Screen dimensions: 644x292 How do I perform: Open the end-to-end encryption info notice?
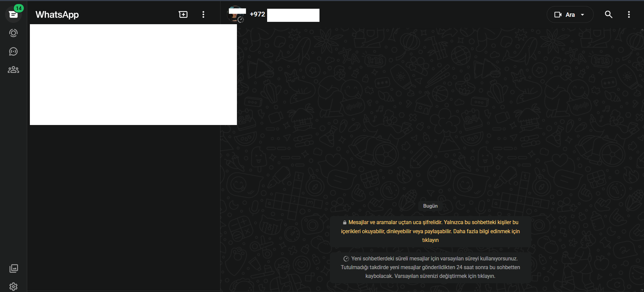tap(430, 231)
